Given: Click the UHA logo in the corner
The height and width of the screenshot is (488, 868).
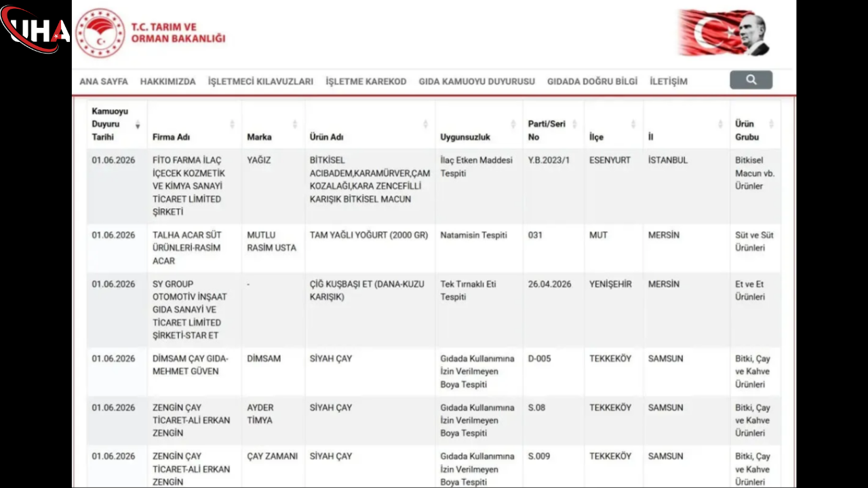Looking at the screenshot, I should pyautogui.click(x=35, y=30).
